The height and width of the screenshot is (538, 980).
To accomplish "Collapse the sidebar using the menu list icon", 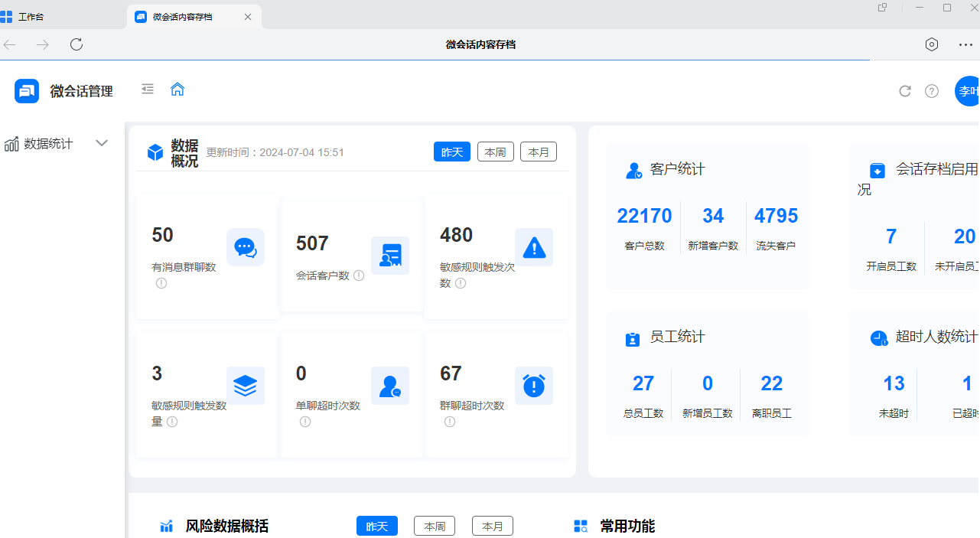I will click(x=147, y=90).
